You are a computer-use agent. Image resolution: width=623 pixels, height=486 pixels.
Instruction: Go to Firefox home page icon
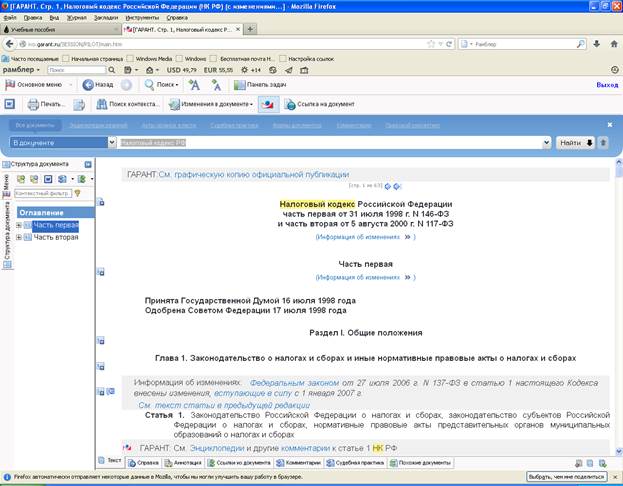coord(614,44)
